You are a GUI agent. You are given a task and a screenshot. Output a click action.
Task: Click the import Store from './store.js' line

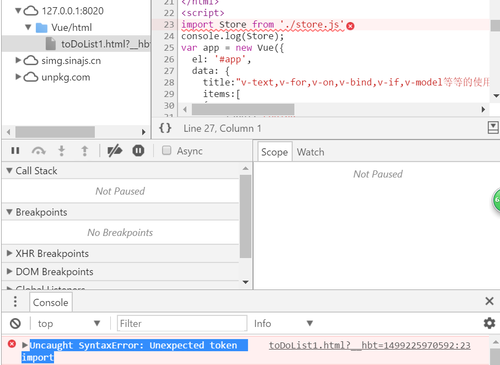[262, 25]
